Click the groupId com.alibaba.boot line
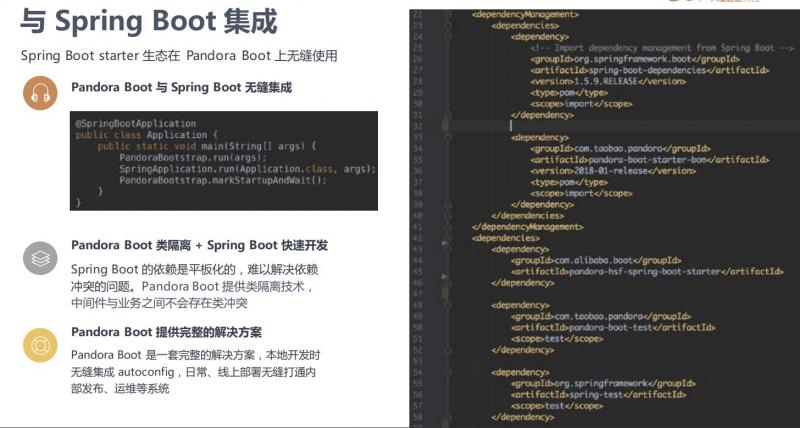 tap(596, 260)
